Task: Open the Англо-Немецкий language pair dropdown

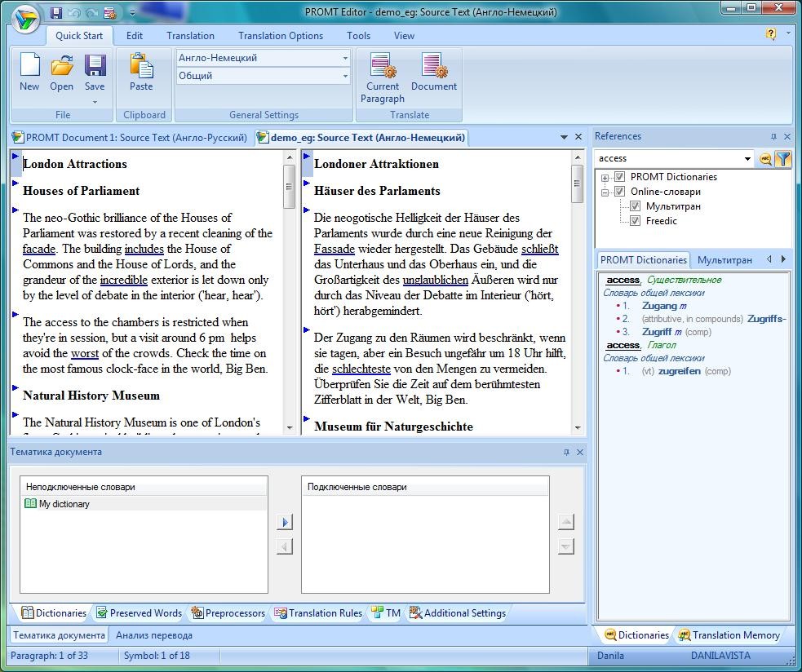Action: point(345,58)
